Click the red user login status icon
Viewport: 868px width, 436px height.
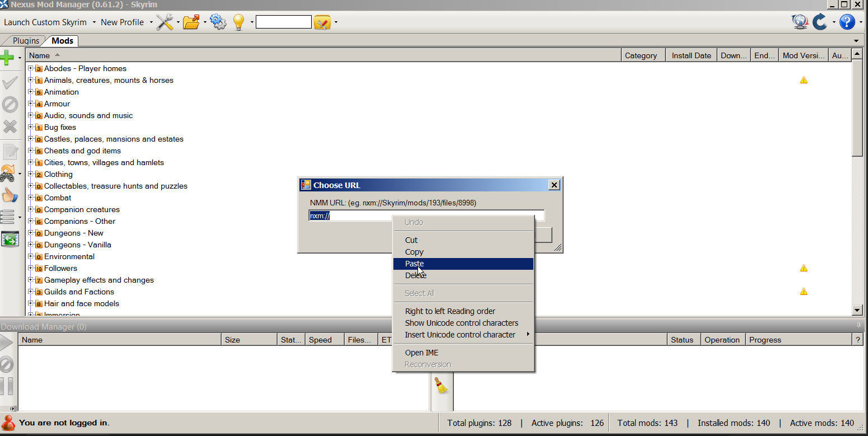(x=8, y=423)
